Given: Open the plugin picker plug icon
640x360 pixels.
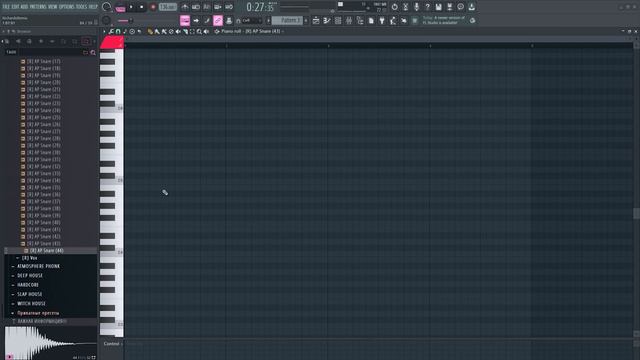Looking at the screenshot, I should pyautogui.click(x=382, y=20).
